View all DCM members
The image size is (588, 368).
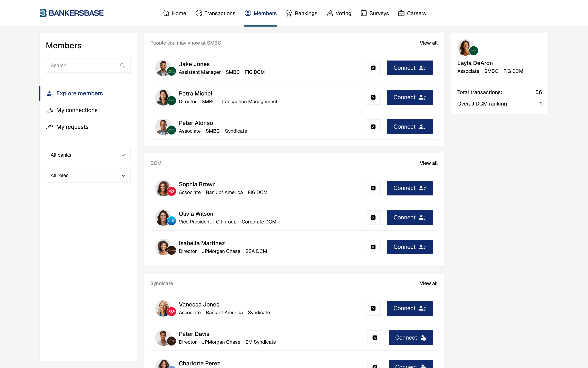tap(429, 163)
